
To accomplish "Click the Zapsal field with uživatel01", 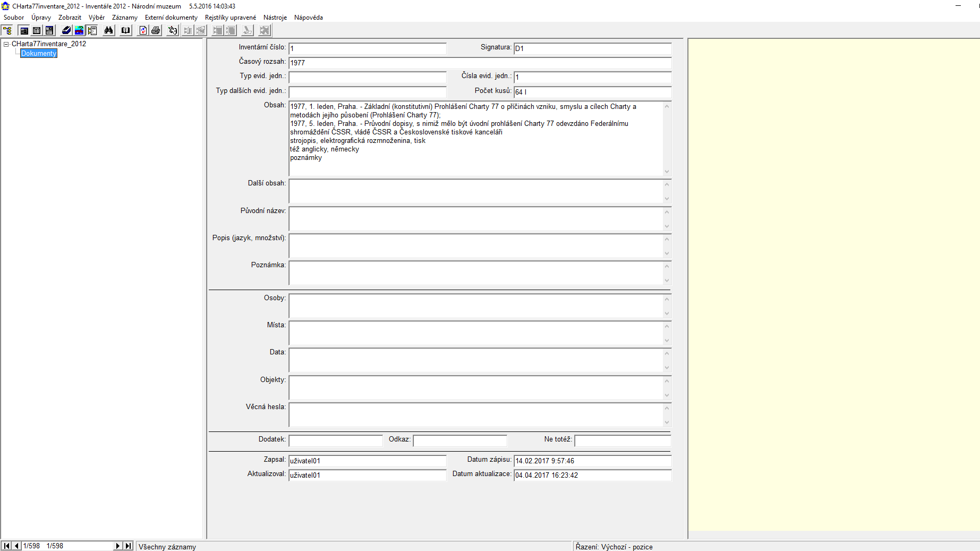I will pos(368,461).
